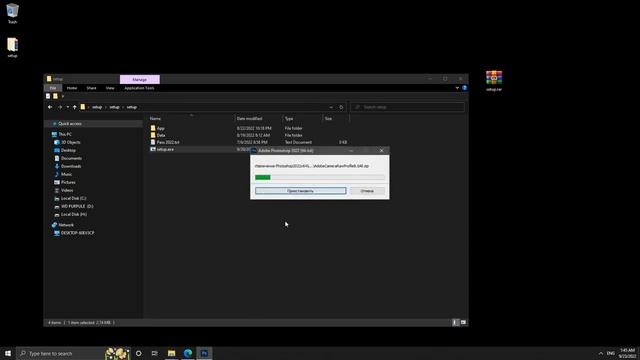Open Local Disk (H:) in navigation pane
640x360 pixels.
tap(73, 214)
